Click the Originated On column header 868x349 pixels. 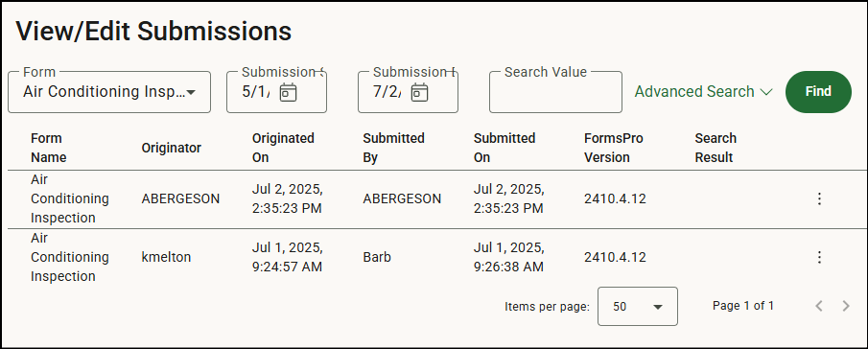[x=283, y=148]
